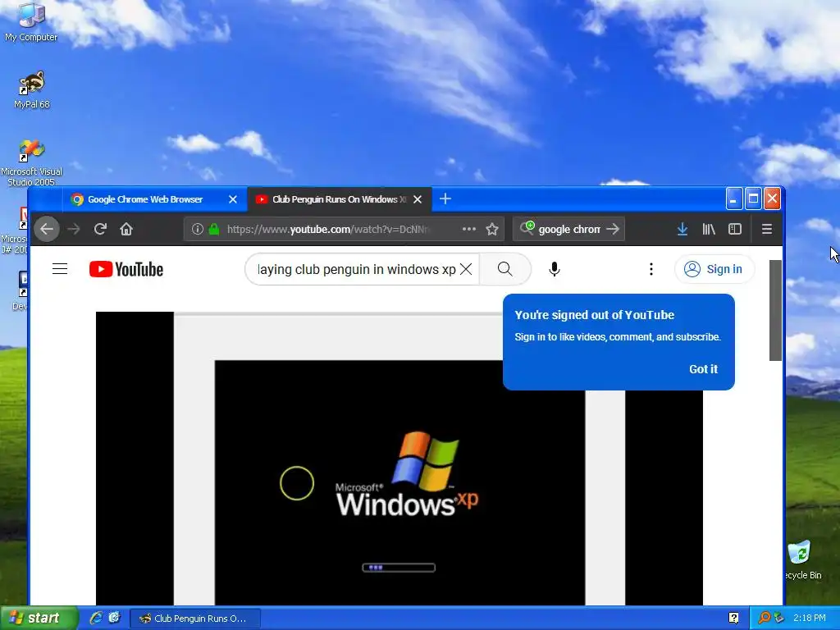This screenshot has height=630, width=840.
Task: Click the YouTube search text field
Action: [x=356, y=269]
